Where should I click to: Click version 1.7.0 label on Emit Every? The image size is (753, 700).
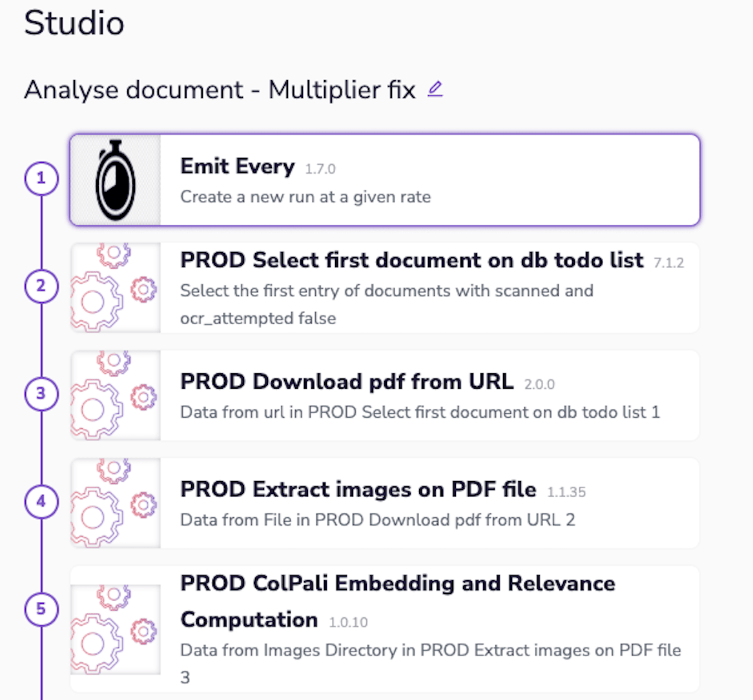(320, 169)
